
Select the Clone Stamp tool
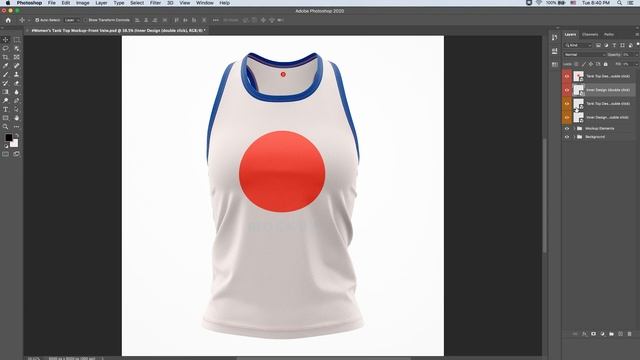pyautogui.click(x=16, y=75)
